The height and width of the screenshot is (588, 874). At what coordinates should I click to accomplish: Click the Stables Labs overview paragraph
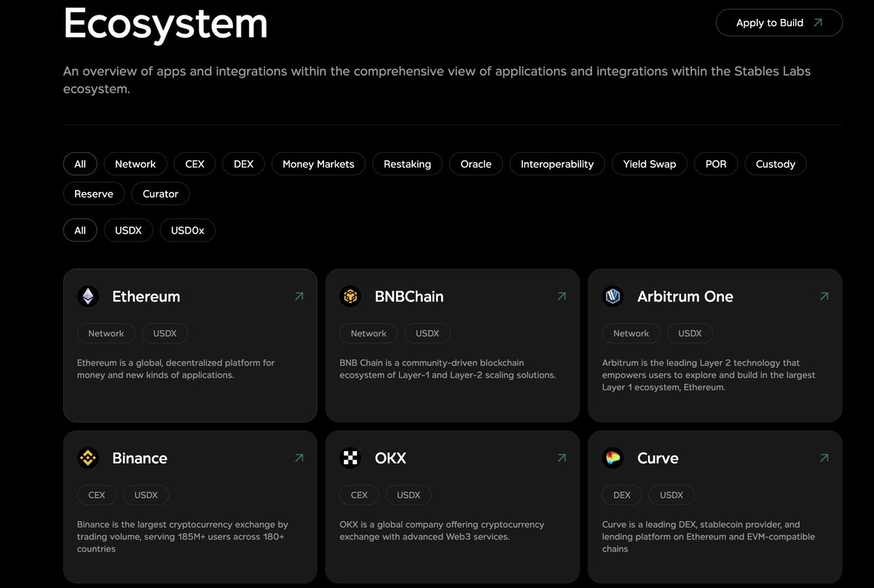tap(437, 80)
